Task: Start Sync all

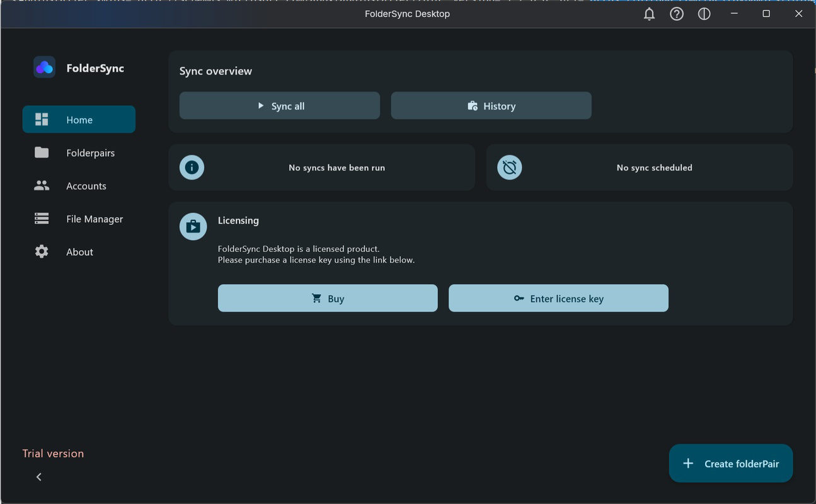Action: point(280,106)
